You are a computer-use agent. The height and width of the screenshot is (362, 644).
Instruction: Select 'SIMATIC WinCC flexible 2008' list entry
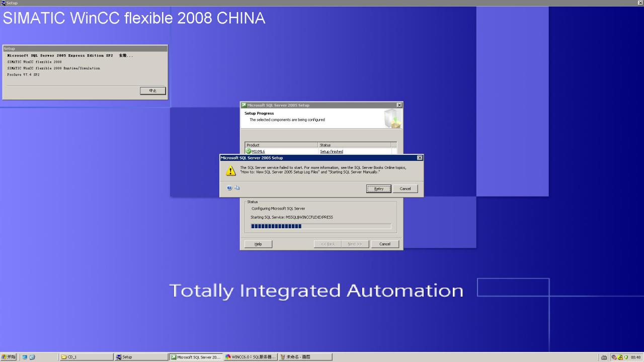[x=35, y=62]
